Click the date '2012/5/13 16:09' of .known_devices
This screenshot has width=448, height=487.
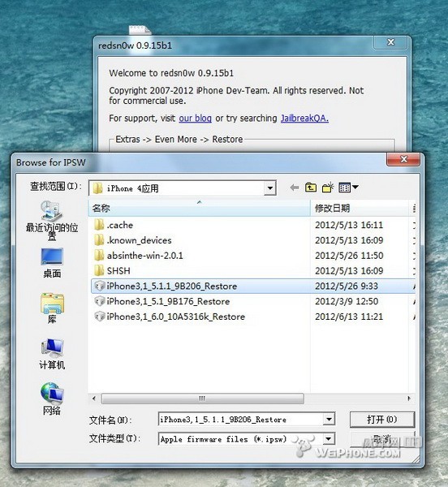349,240
